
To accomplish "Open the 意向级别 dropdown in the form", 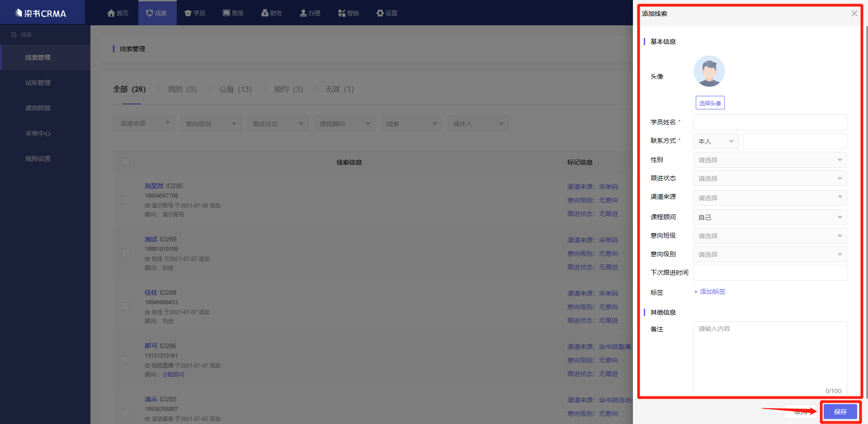I will (770, 254).
